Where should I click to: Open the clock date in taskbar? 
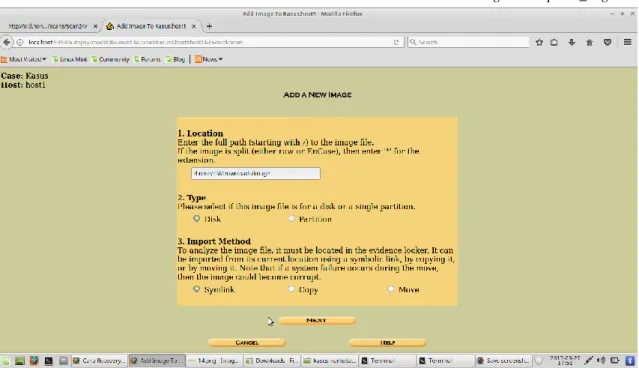(x=564, y=361)
